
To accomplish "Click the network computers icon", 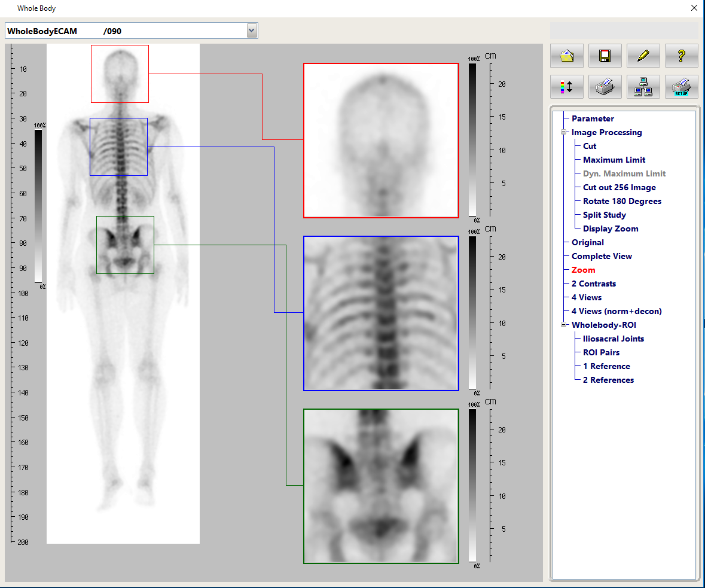I will pos(643,87).
